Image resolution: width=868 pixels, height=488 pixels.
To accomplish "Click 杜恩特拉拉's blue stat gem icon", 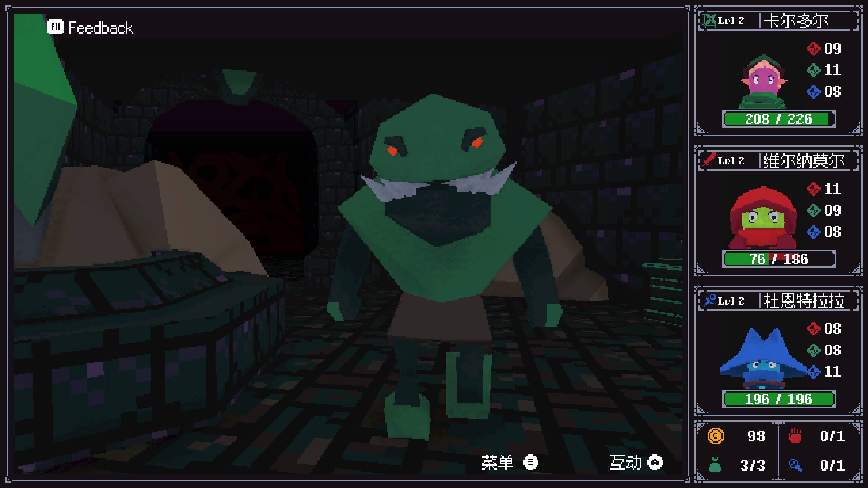I will point(813,372).
